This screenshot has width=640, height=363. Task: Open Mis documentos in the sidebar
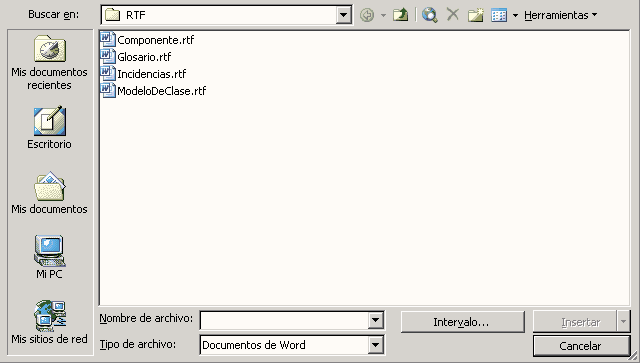(49, 193)
